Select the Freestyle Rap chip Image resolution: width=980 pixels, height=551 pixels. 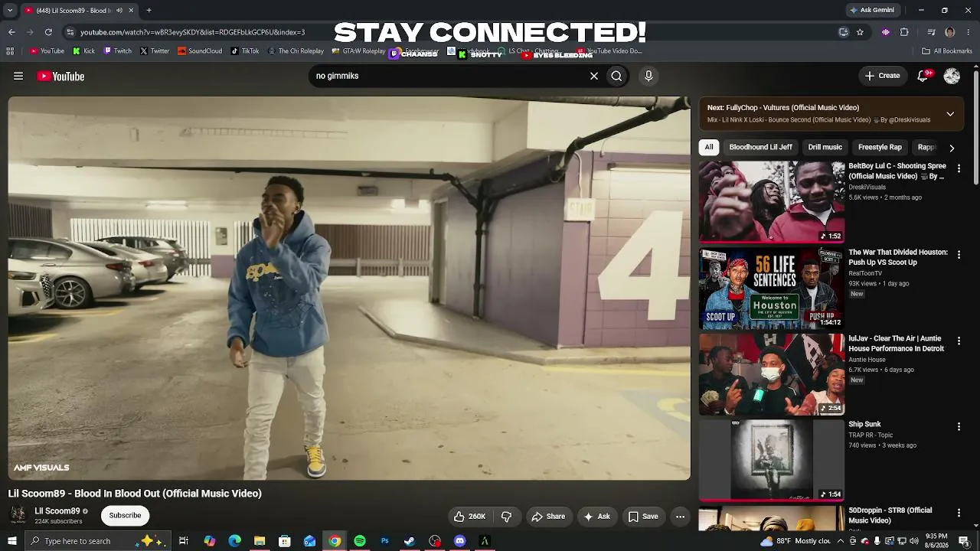click(x=880, y=147)
